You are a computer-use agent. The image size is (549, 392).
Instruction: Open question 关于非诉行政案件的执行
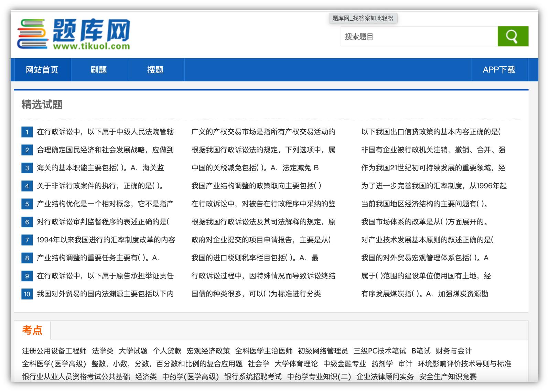click(100, 186)
